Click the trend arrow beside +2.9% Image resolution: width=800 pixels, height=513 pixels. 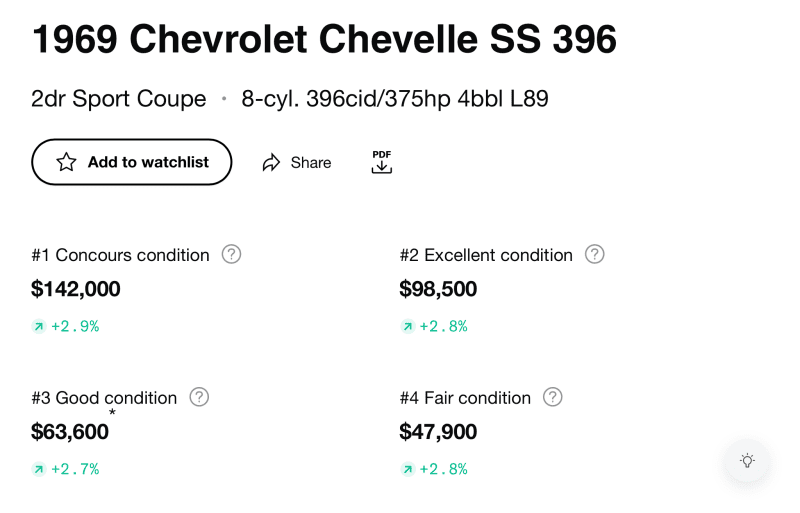(39, 326)
